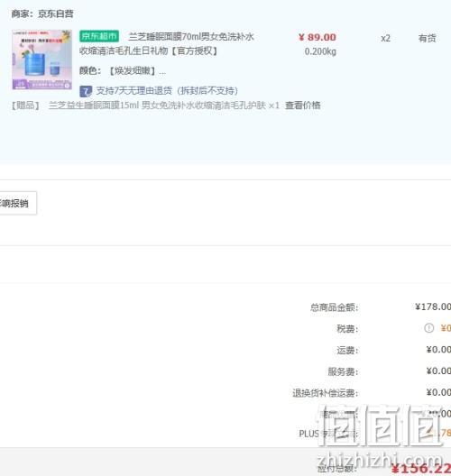Click 查看价格 next to the gift item
Image resolution: width=451 pixels, height=476 pixels.
click(x=303, y=105)
